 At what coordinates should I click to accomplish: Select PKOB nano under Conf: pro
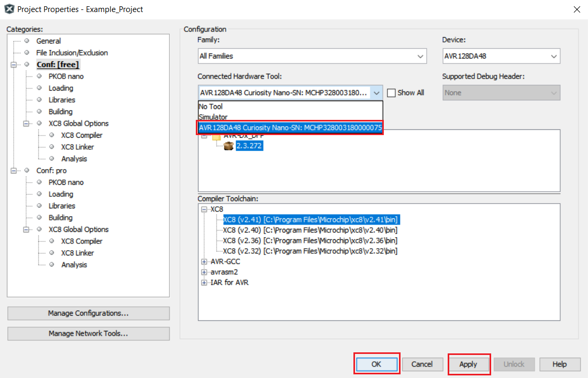(66, 182)
